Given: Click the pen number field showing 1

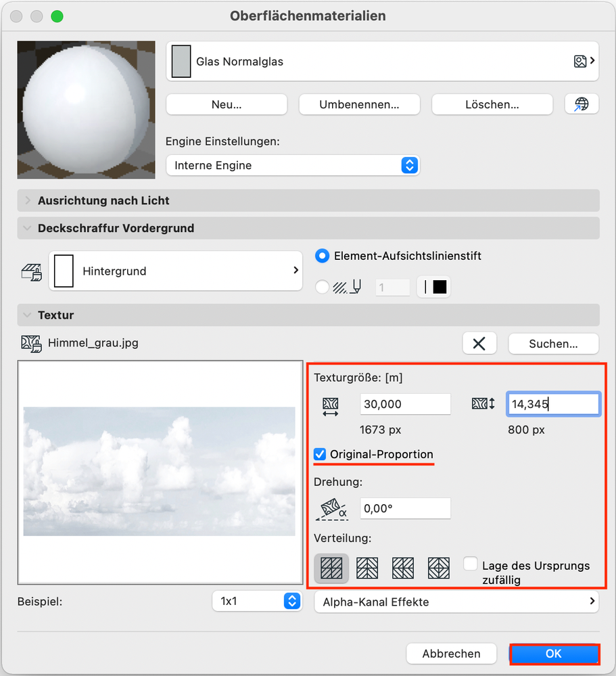Looking at the screenshot, I should (x=392, y=288).
